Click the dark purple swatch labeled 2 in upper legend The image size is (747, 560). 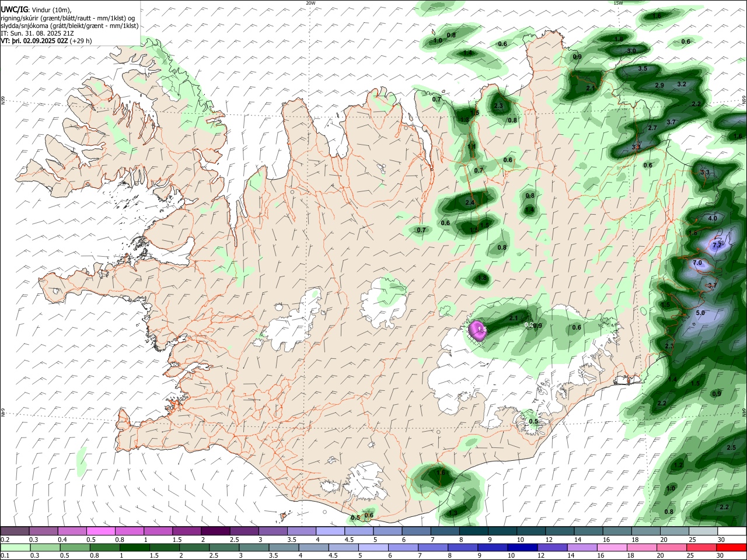click(216, 531)
